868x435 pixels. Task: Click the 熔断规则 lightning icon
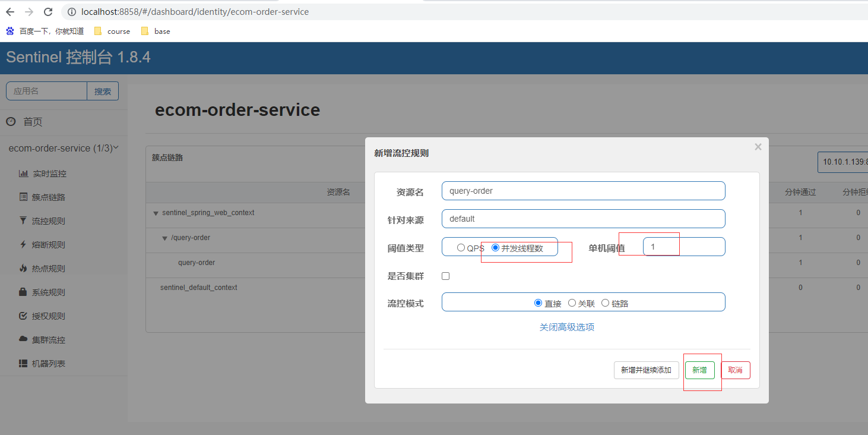pos(23,244)
